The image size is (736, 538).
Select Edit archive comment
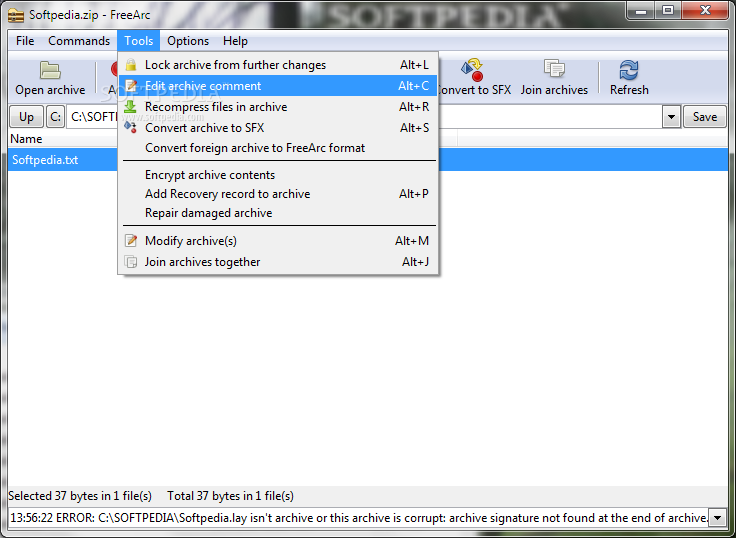[x=278, y=85]
